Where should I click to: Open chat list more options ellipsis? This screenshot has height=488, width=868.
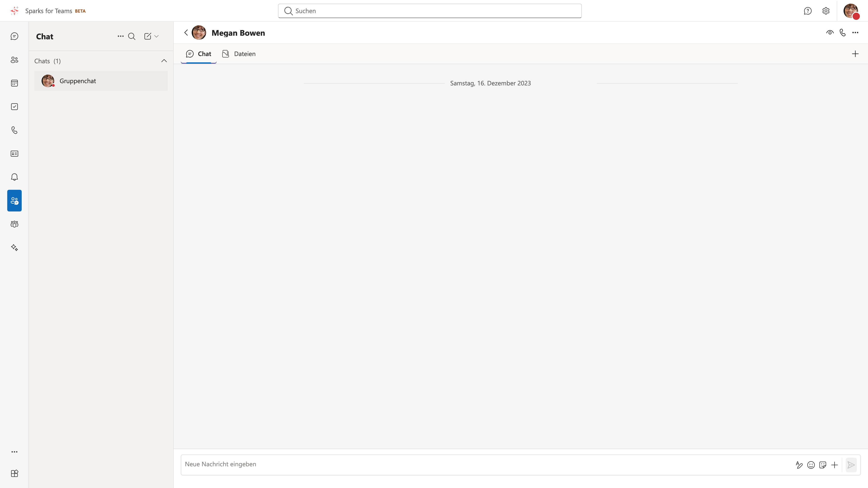[x=121, y=36]
